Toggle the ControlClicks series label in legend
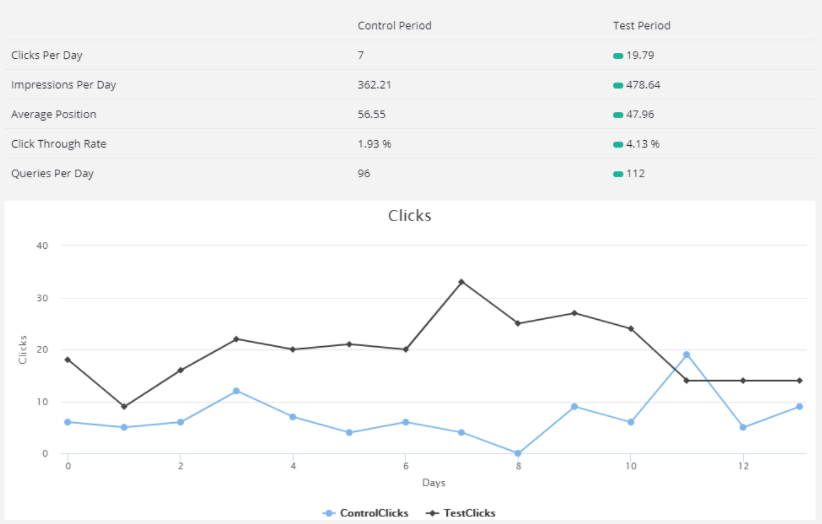This screenshot has height=524, width=822. point(375,513)
